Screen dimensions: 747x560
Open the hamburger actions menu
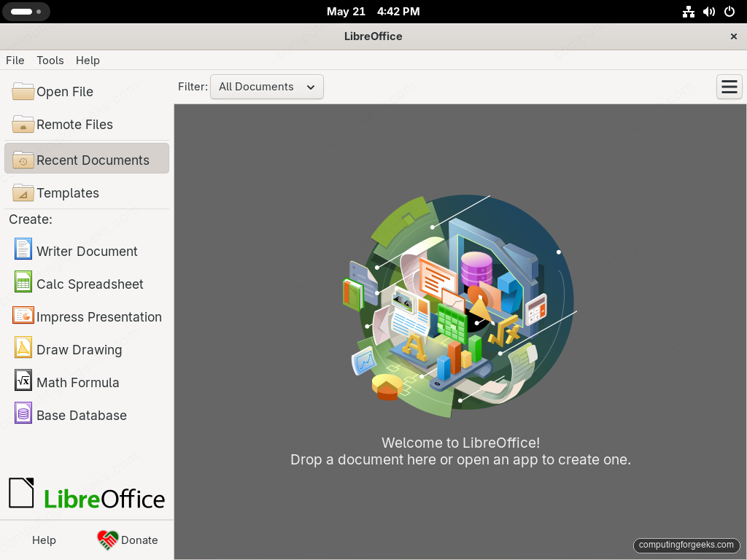pos(729,87)
